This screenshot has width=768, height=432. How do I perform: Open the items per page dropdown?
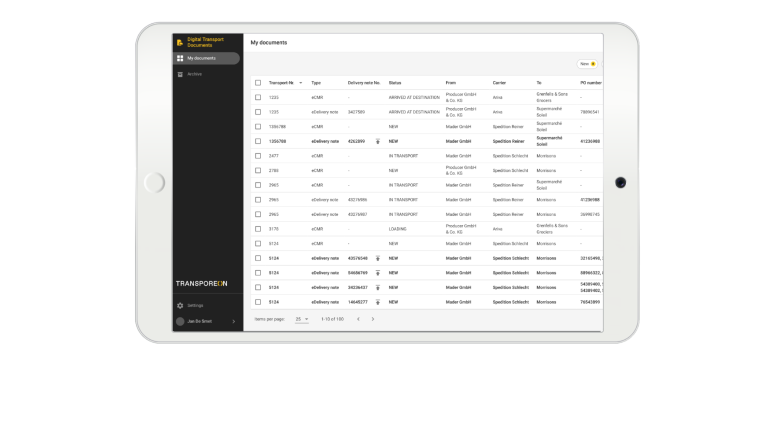pos(301,319)
